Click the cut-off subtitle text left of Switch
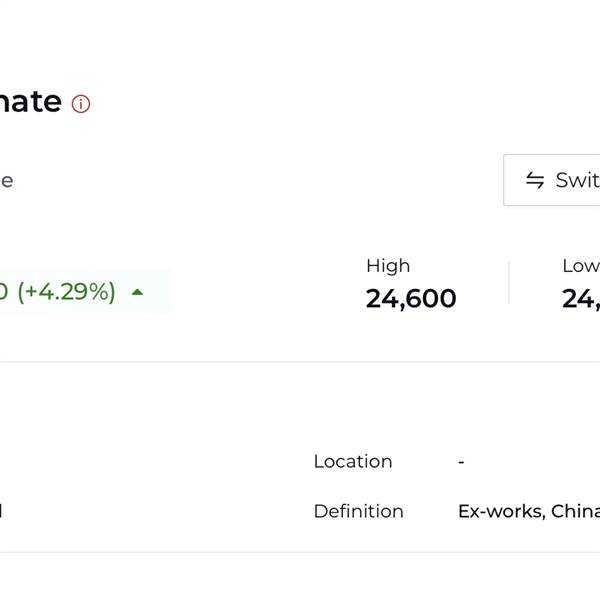Image resolution: width=600 pixels, height=600 pixels. (6, 181)
